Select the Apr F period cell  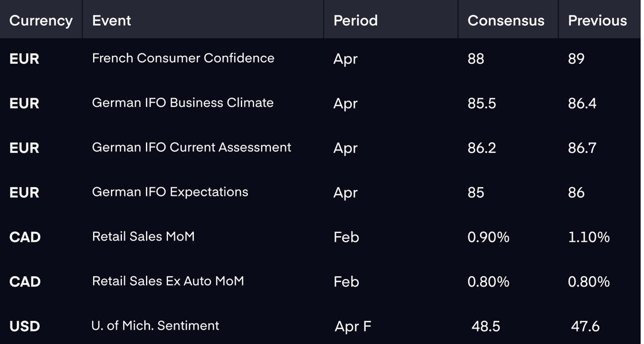(x=353, y=326)
